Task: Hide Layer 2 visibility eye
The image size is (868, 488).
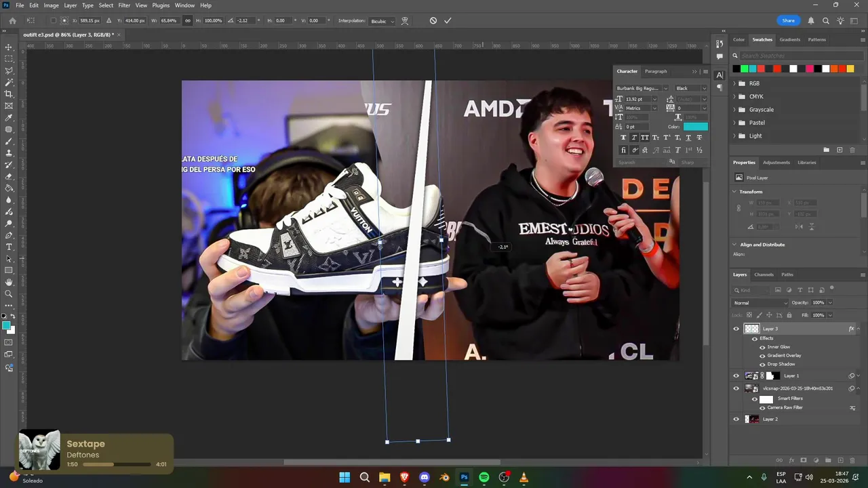Action: tap(736, 419)
